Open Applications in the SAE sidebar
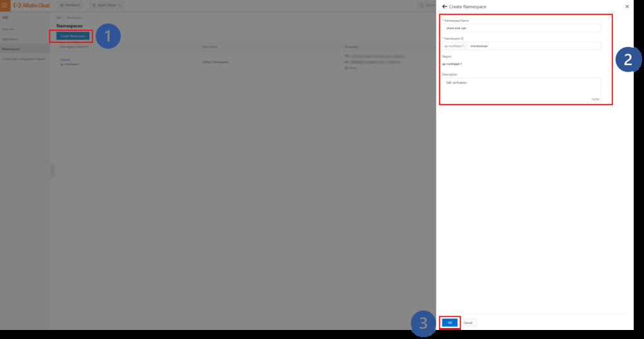This screenshot has width=644, height=339. tap(10, 39)
